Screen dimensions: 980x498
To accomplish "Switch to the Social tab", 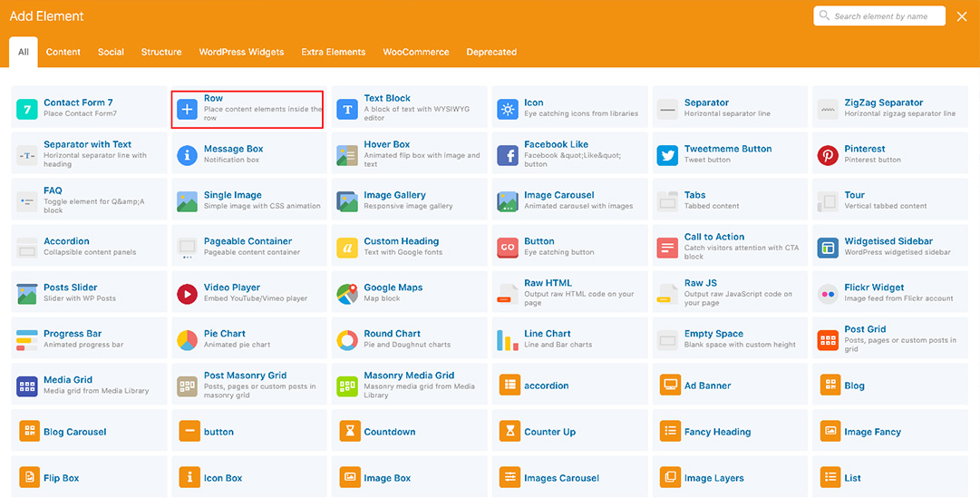I will click(111, 52).
